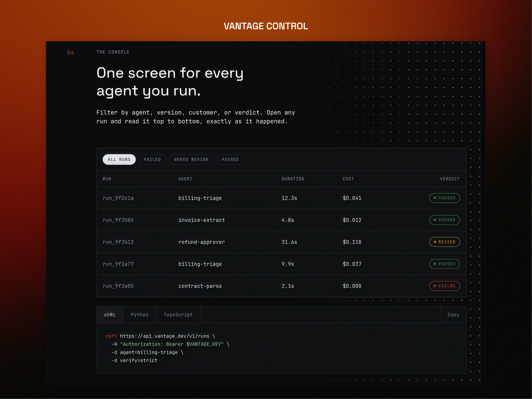
Task: Click the Authorization Bearer header string
Action: (172, 344)
